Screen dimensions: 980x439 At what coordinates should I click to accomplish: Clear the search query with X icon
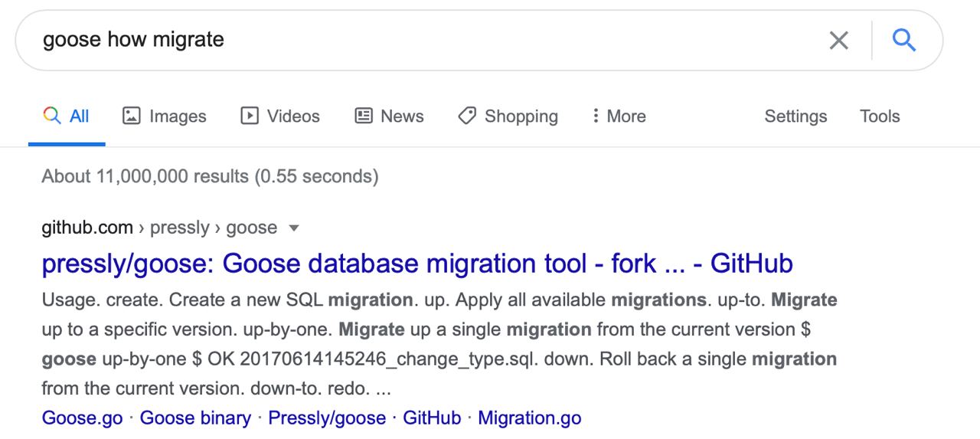click(x=839, y=41)
